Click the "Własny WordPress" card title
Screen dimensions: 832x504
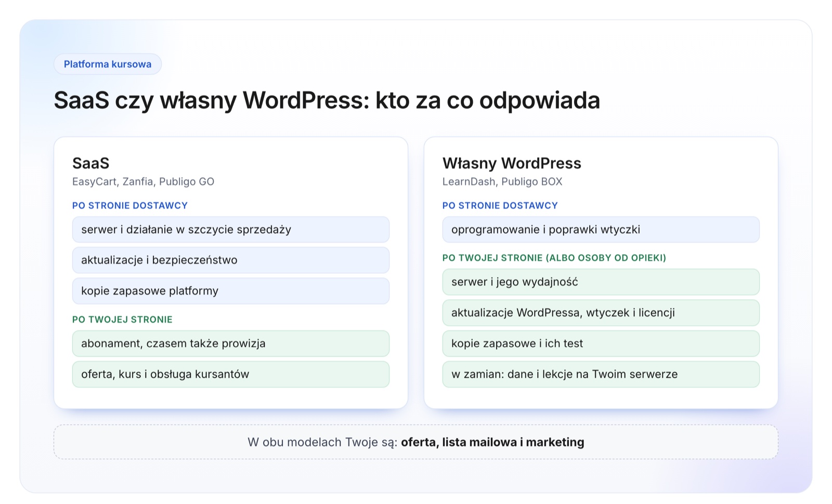[x=512, y=163]
